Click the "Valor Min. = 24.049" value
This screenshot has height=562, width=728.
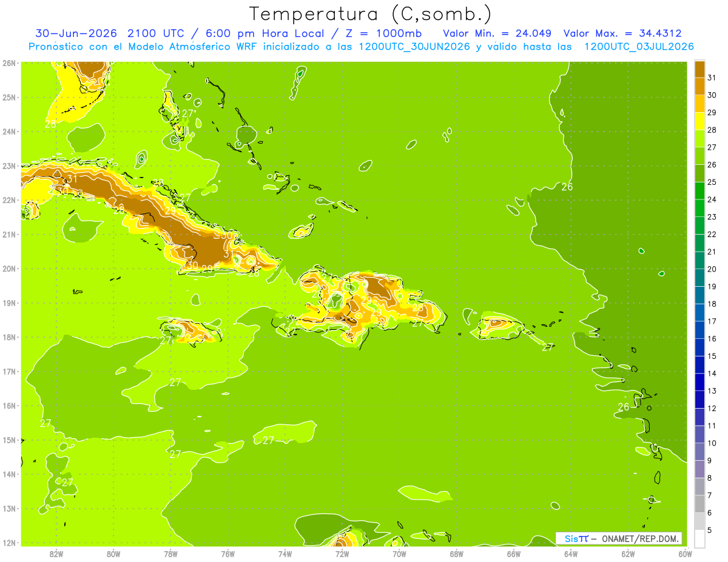[x=497, y=33]
